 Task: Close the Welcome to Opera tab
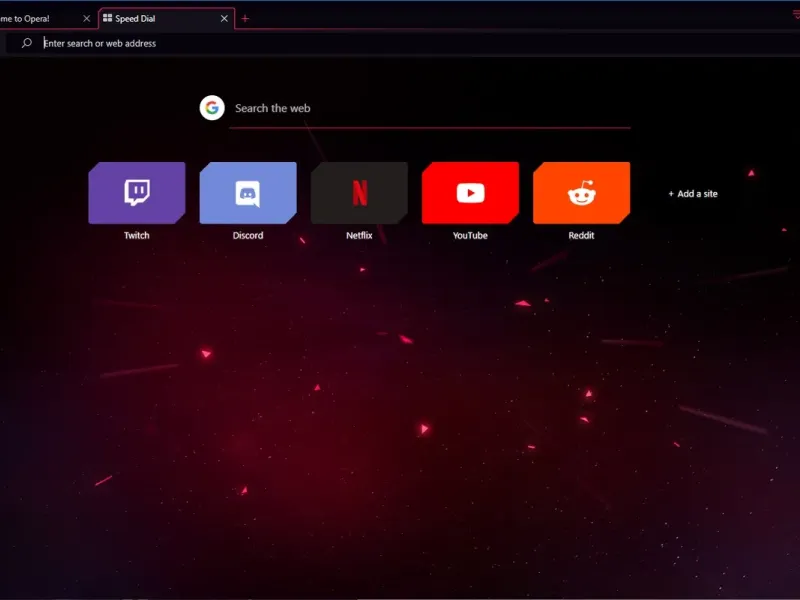click(x=87, y=19)
